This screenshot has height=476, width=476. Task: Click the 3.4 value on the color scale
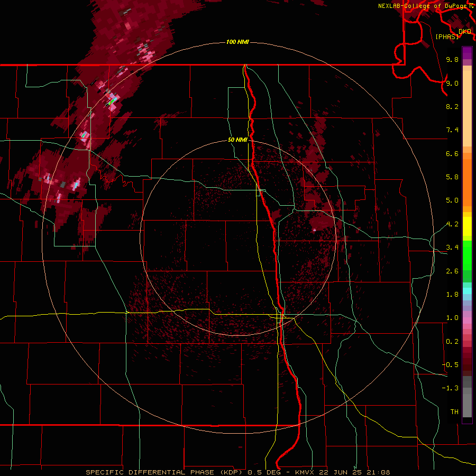[452, 248]
